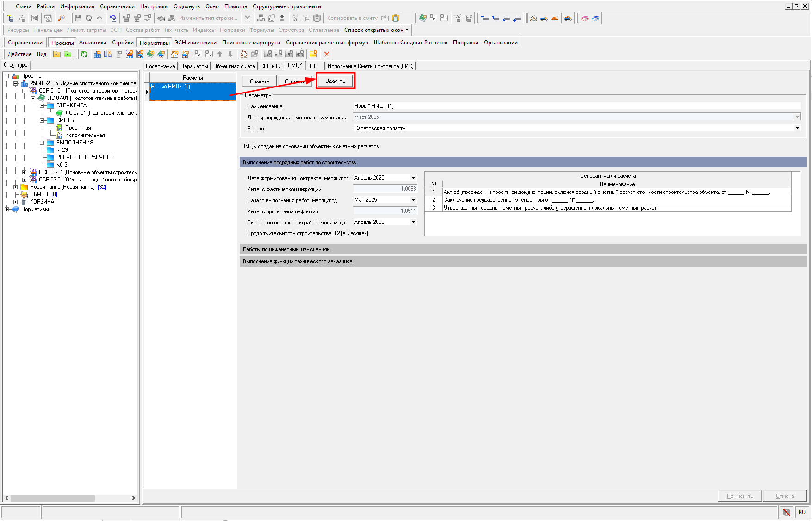Open the Справочники menu

[117, 6]
